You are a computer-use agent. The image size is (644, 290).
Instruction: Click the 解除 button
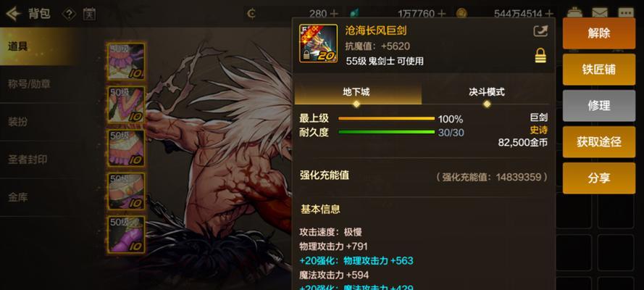599,33
